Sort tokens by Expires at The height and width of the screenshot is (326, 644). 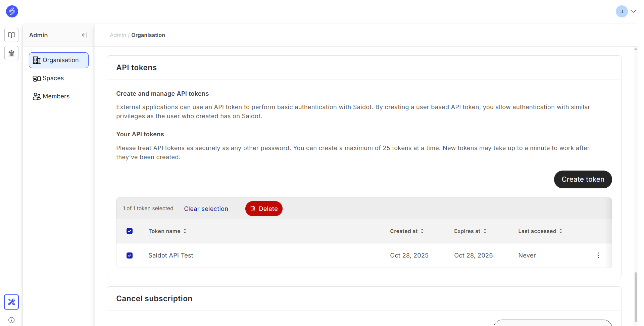pyautogui.click(x=470, y=231)
